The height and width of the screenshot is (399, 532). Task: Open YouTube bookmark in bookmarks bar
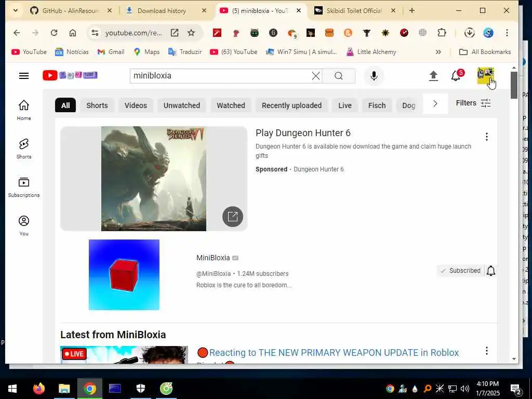[29, 52]
